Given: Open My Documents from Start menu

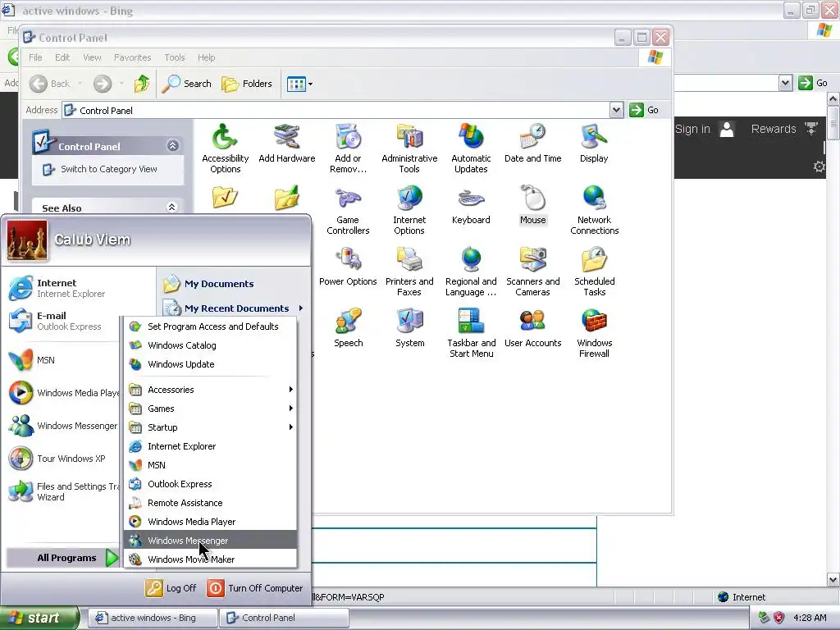Looking at the screenshot, I should click(x=208, y=283).
